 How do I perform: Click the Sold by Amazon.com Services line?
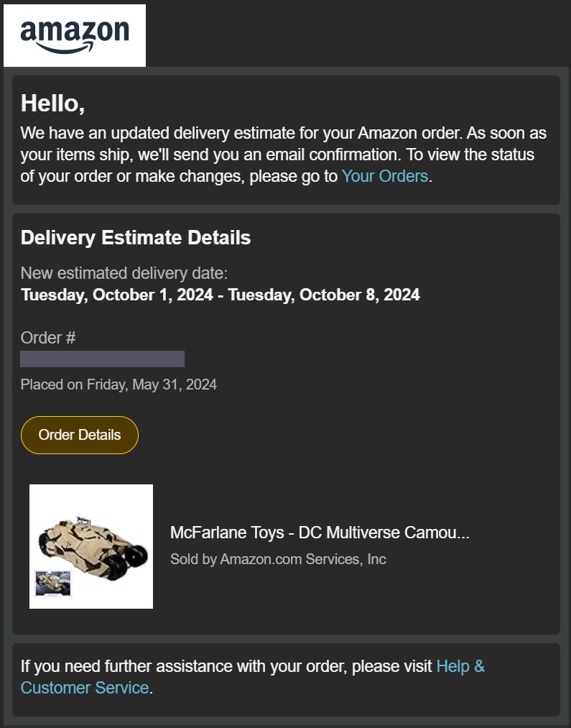(278, 559)
